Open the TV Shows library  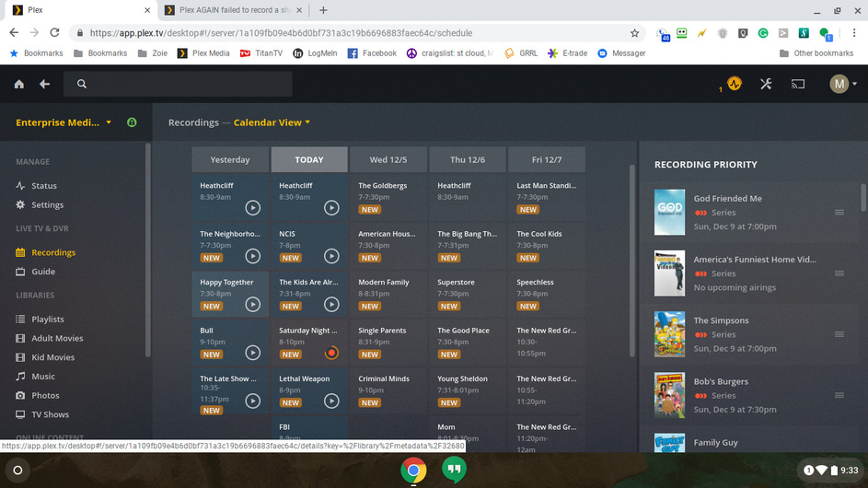point(50,414)
